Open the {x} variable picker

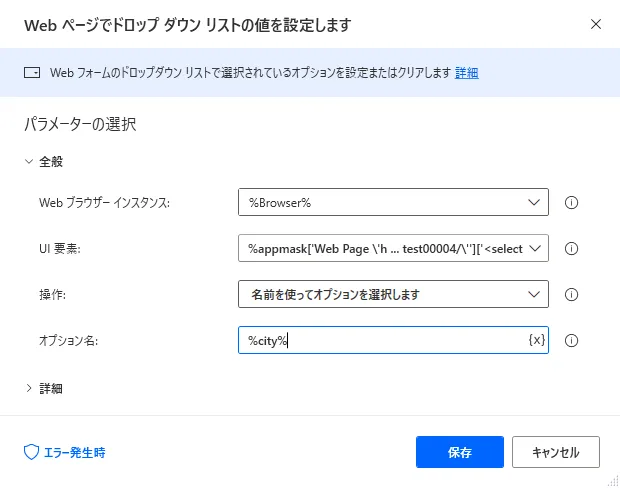pyautogui.click(x=537, y=341)
